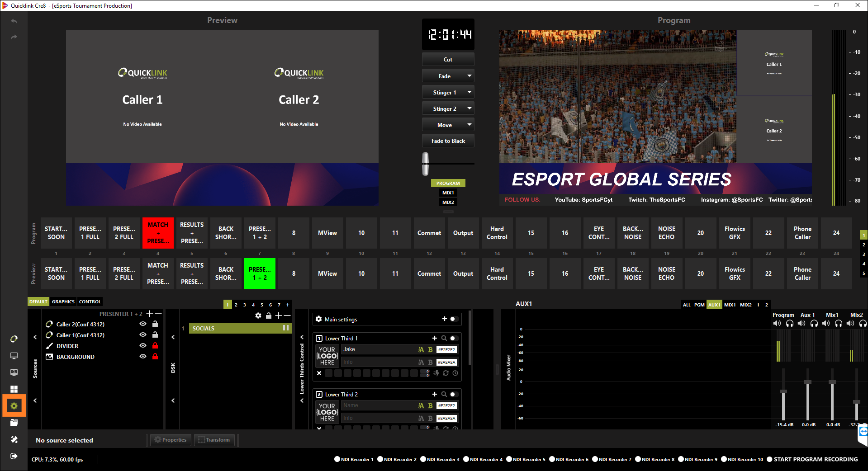
Task: Click the Fade to Black button
Action: pos(448,141)
